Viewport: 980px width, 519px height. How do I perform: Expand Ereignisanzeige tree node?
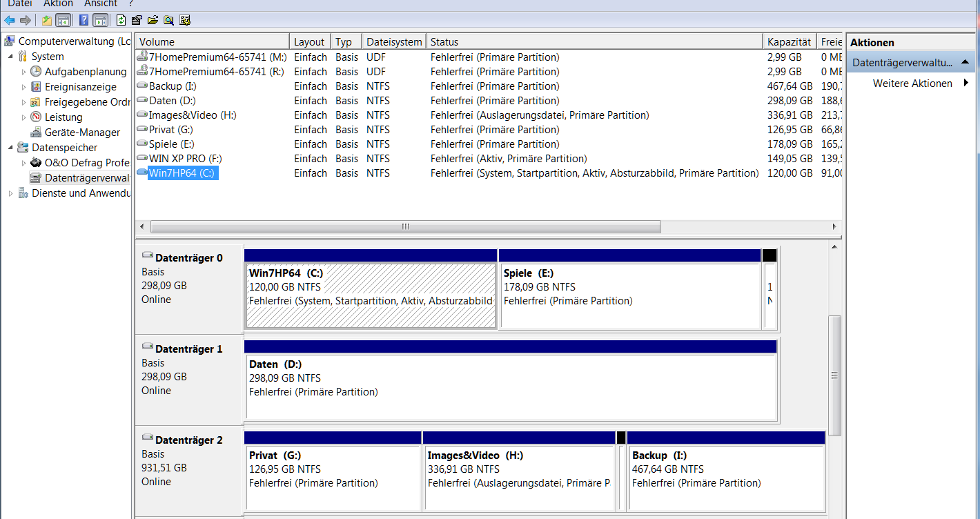click(23, 87)
